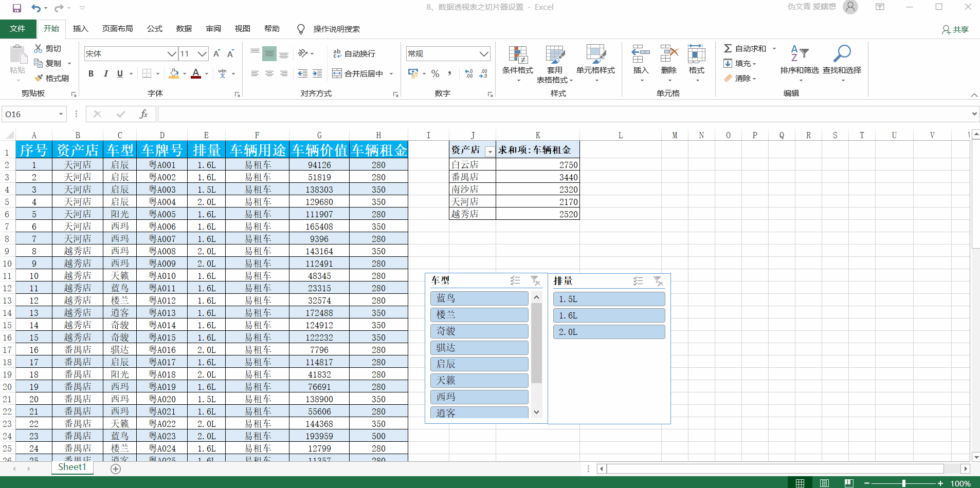Screen dimensions: 980x488
Task: Click the Increase Font Size icon
Action: (216, 53)
